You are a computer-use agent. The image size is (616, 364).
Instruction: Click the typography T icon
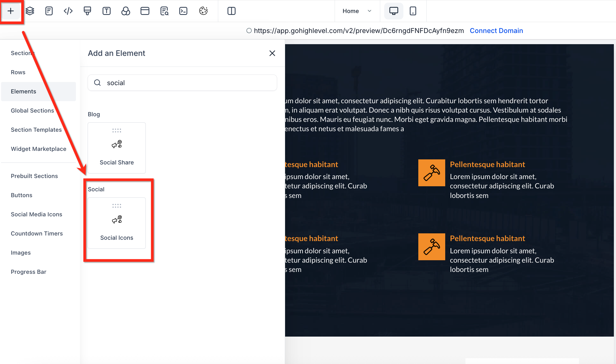point(107,11)
